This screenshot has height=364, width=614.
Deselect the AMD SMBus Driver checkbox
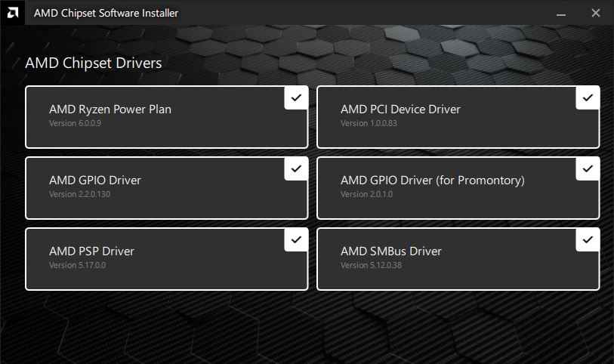coord(588,239)
